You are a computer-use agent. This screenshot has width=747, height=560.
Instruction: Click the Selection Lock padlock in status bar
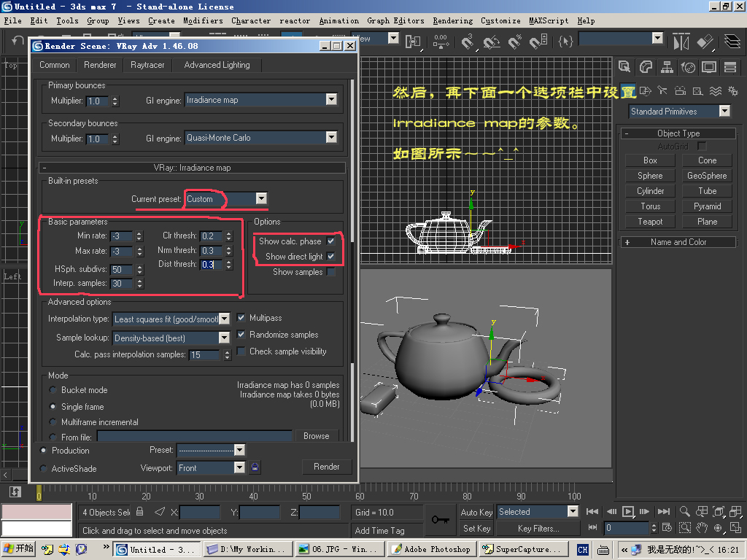click(139, 512)
